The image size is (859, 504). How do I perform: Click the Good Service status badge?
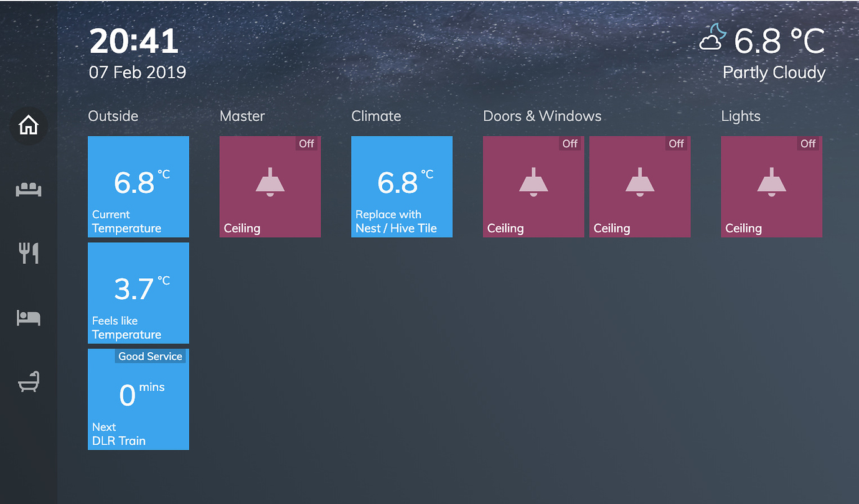150,356
